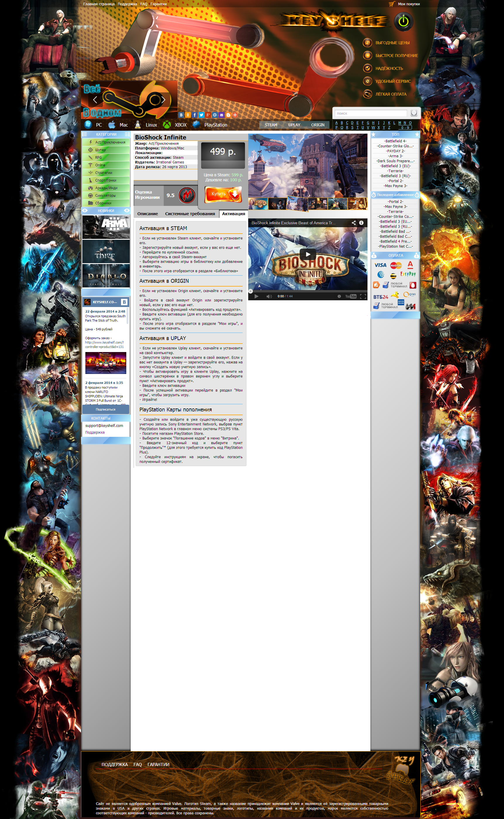The height and width of the screenshot is (819, 504).
Task: Open the 0-9 alphabet filter link
Action: tap(405, 128)
